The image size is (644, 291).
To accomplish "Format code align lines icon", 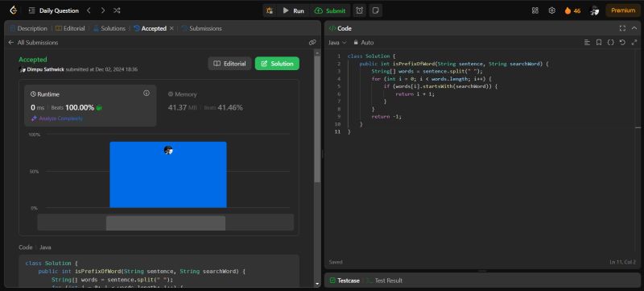I will click(587, 43).
